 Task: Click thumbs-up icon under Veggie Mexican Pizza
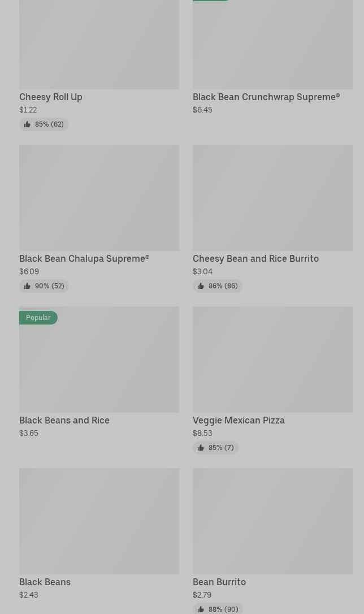coord(201,448)
